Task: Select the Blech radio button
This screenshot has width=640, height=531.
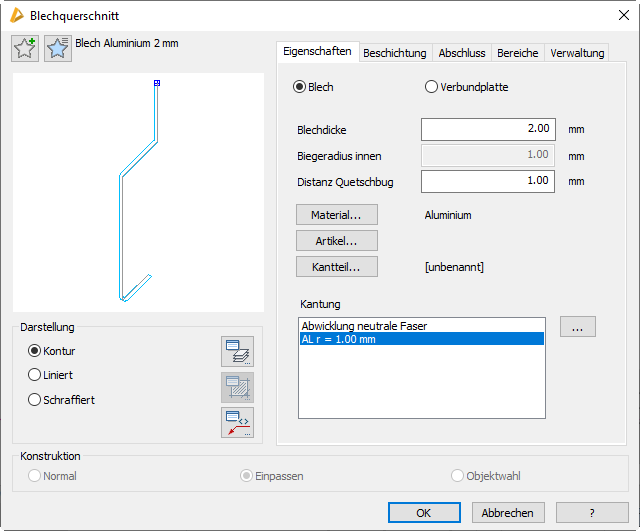Action: (x=299, y=87)
